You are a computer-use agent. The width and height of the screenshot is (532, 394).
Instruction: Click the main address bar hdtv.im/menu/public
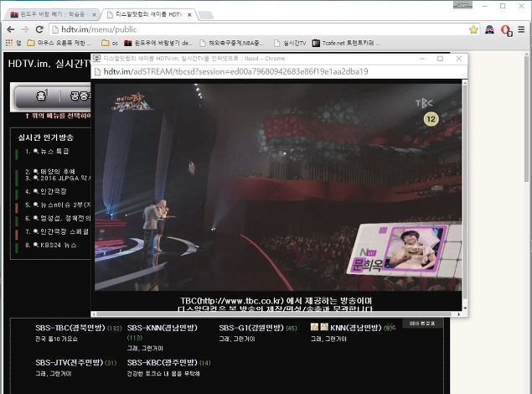[261, 29]
